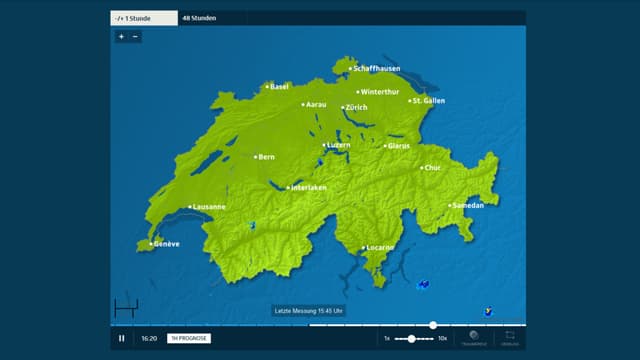
Task: Click the loop arrows icon
Action: coord(510,336)
